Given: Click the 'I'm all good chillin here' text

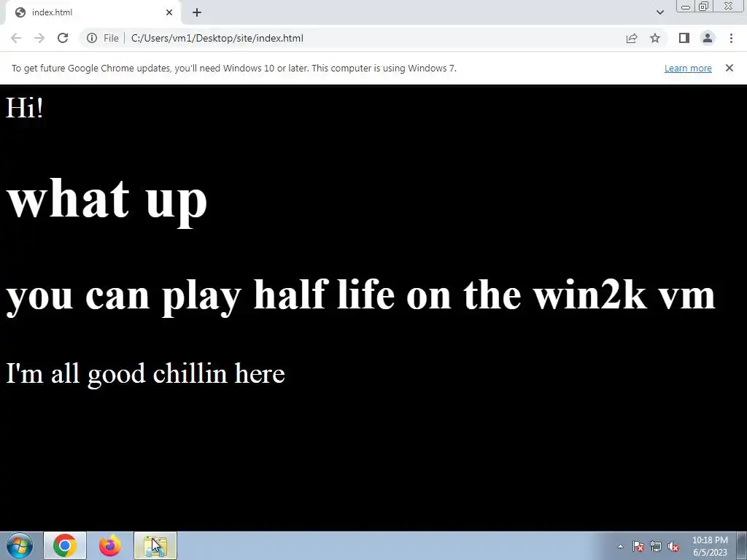Looking at the screenshot, I should click(x=145, y=373).
